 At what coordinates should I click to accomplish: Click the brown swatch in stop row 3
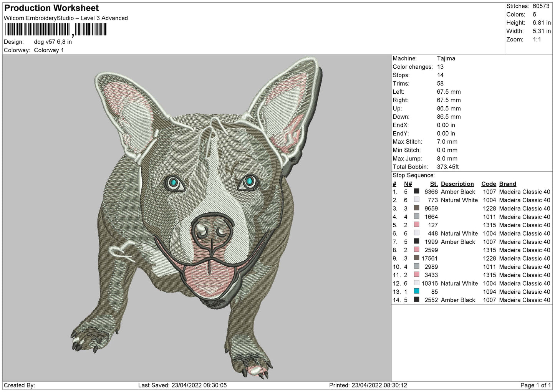click(416, 208)
